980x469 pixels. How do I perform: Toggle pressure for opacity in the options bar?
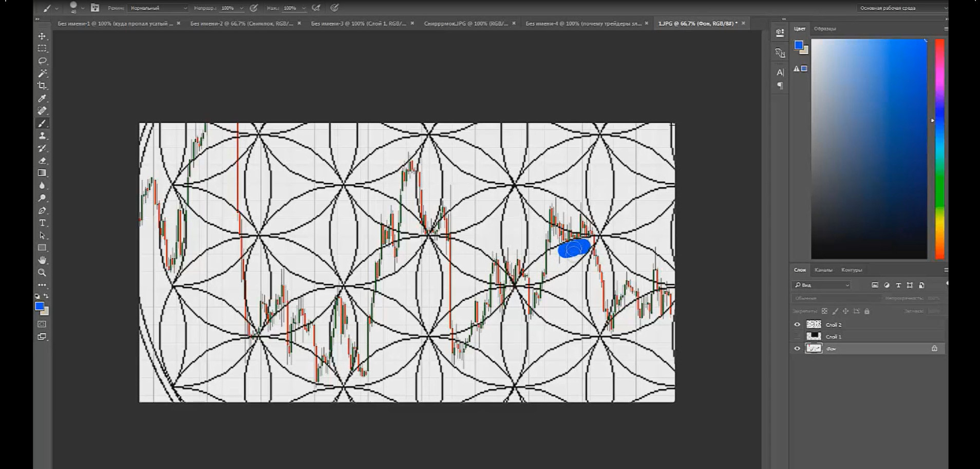coord(254,8)
